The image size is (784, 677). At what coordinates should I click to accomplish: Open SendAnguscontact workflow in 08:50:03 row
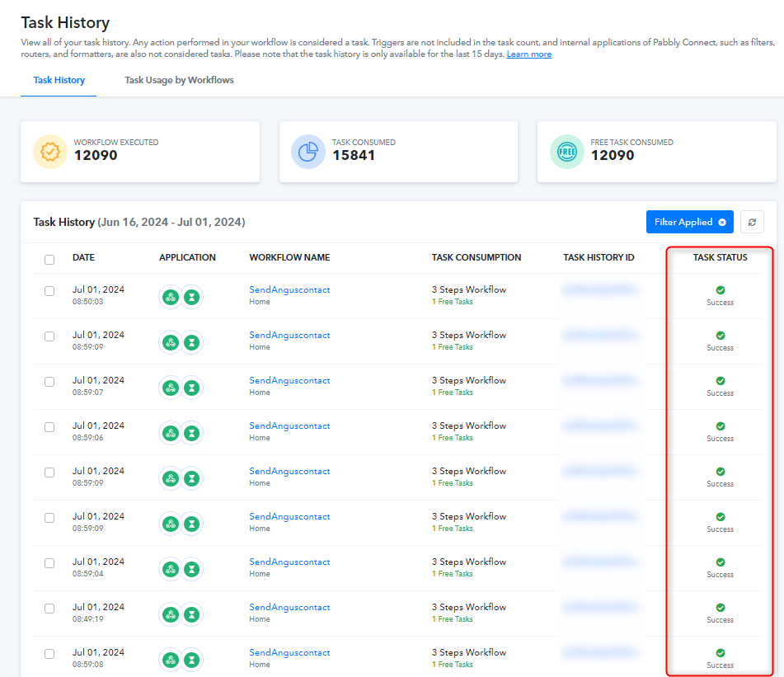coord(289,290)
